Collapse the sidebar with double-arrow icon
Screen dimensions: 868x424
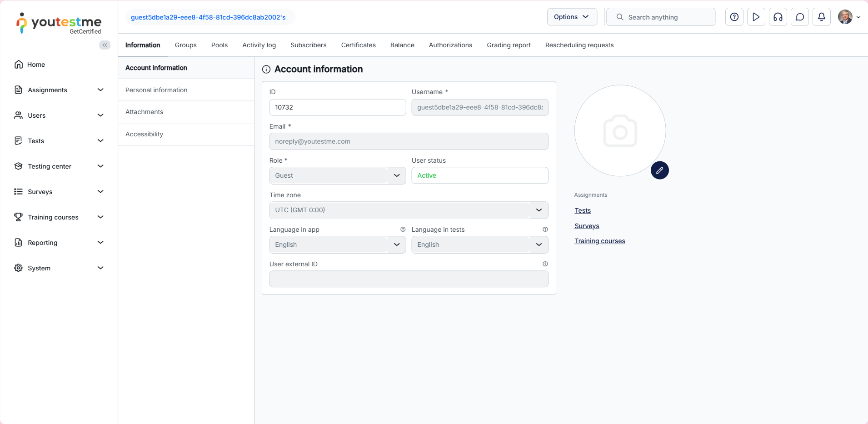(x=105, y=45)
